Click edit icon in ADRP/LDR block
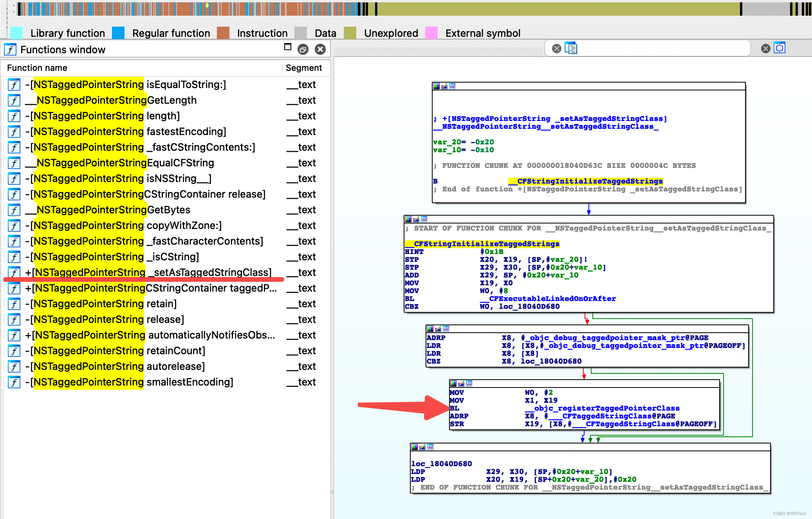The width and height of the screenshot is (812, 519). click(x=438, y=329)
